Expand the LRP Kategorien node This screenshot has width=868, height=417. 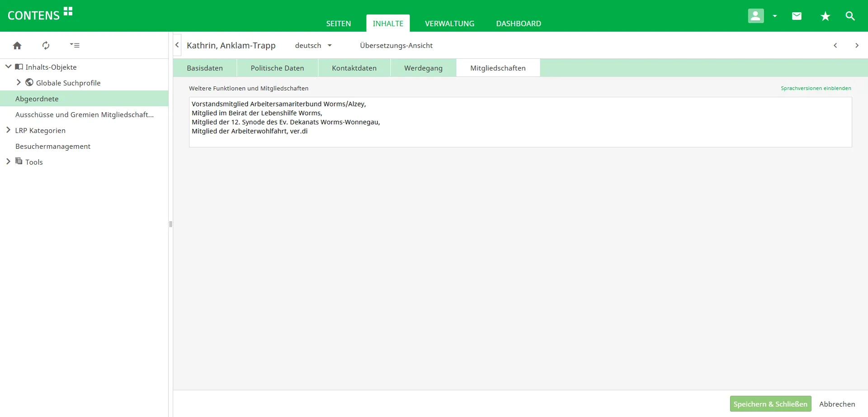tap(8, 130)
